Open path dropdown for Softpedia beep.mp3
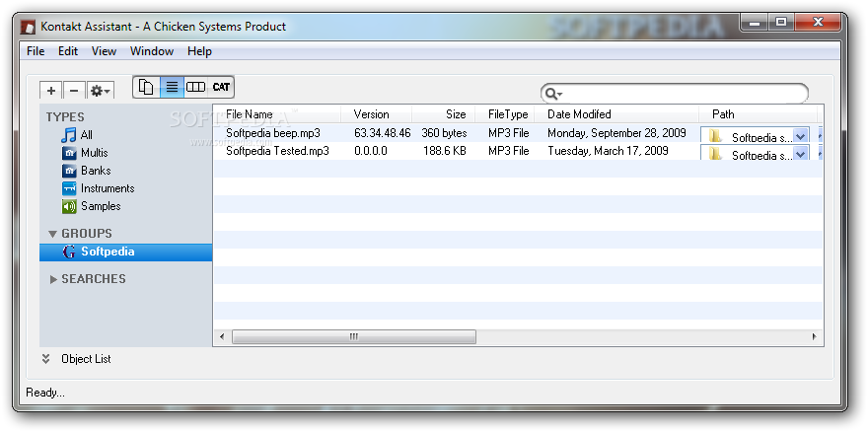This screenshot has height=432, width=868. tap(801, 136)
